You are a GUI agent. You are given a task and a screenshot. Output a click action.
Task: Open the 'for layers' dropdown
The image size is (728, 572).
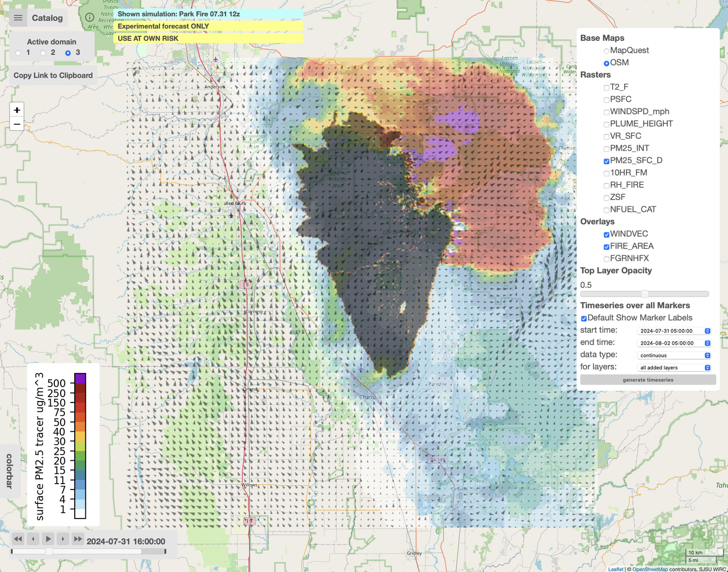(x=674, y=368)
